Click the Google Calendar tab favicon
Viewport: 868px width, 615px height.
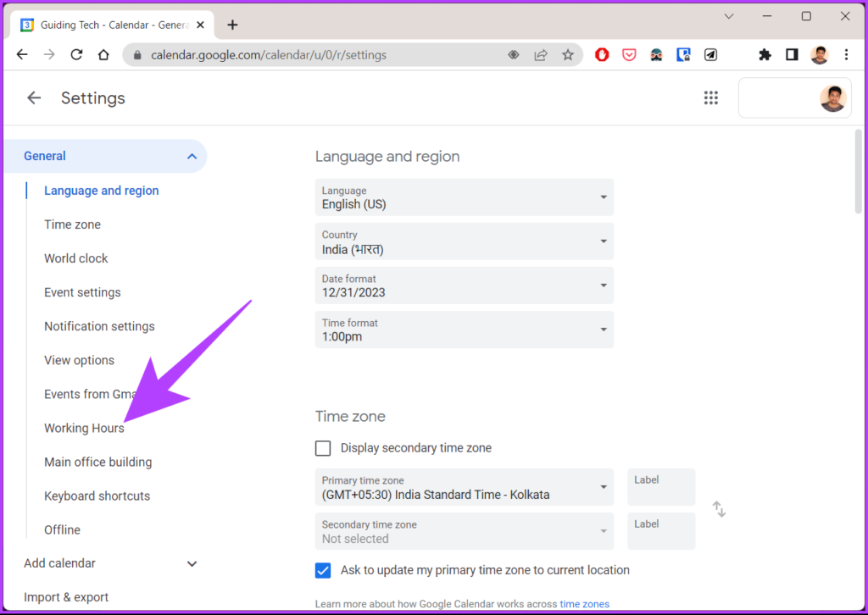pyautogui.click(x=26, y=25)
